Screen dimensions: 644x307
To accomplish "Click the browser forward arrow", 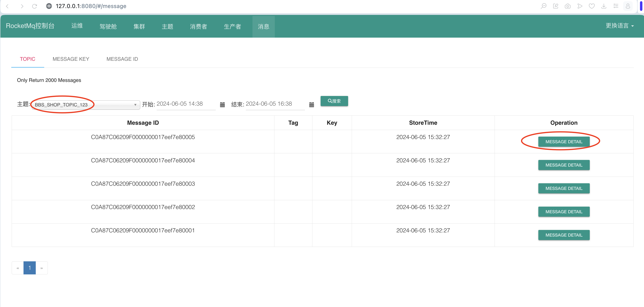I will (x=22, y=6).
